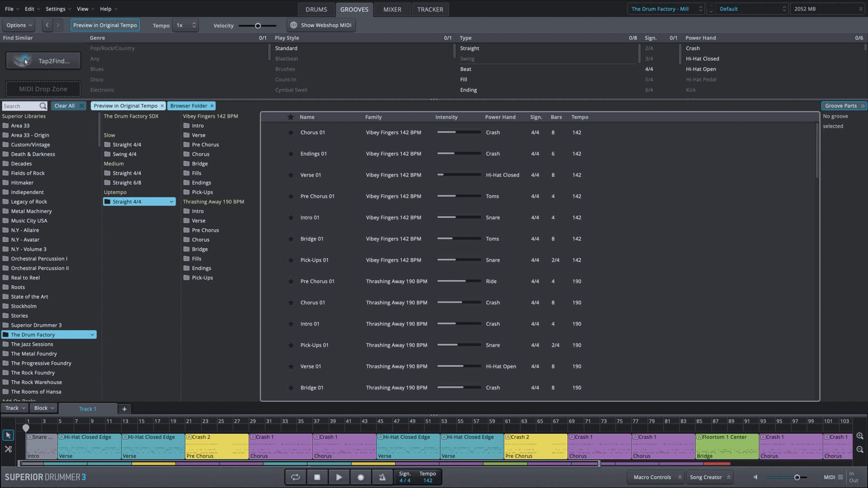Image resolution: width=868 pixels, height=488 pixels.
Task: Adjust the Velocity slider
Action: [x=258, y=26]
